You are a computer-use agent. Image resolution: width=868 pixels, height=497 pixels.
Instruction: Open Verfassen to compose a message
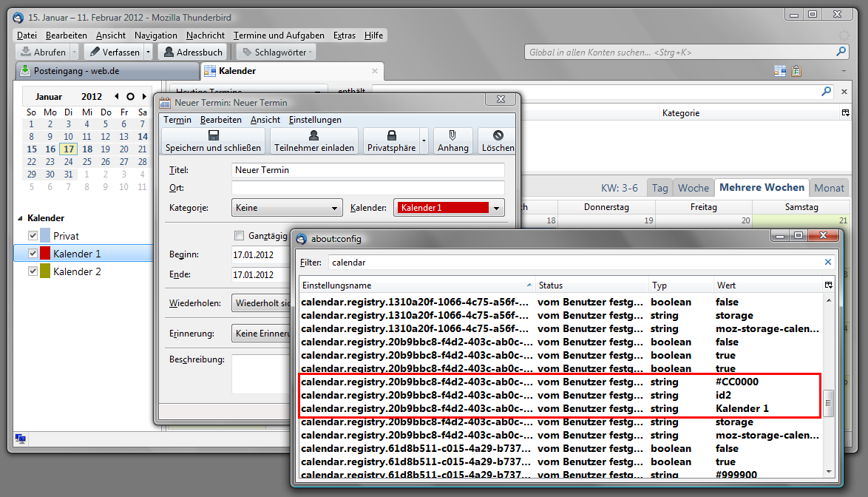(x=115, y=52)
